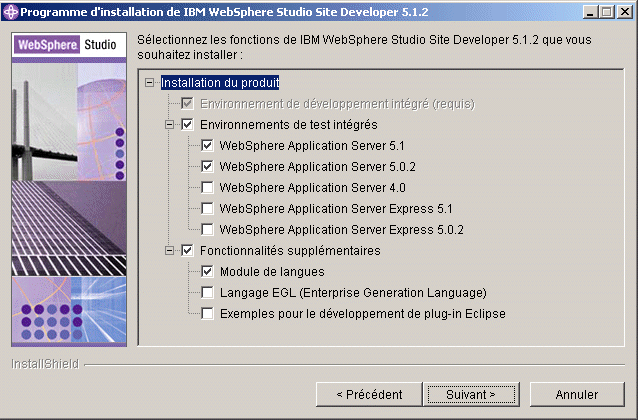Go back with the Précédent button
Screen dimensions: 638x420
click(369, 394)
